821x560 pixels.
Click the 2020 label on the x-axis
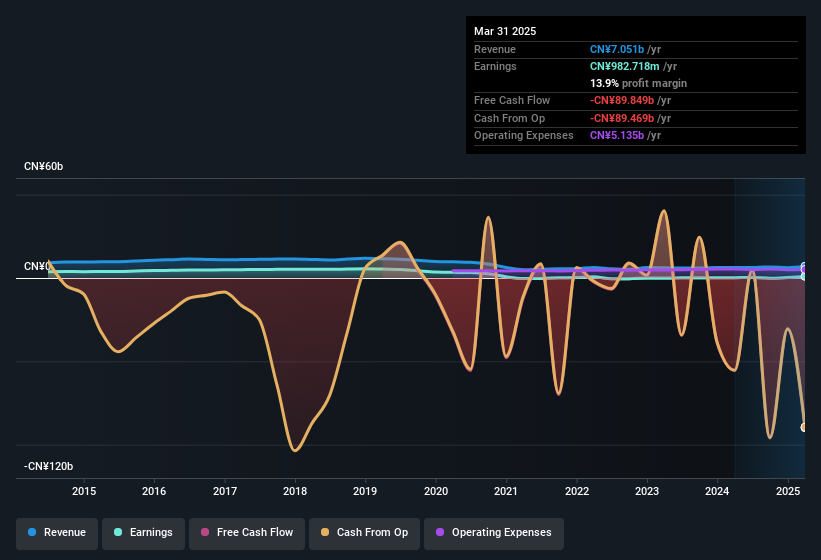(x=436, y=491)
